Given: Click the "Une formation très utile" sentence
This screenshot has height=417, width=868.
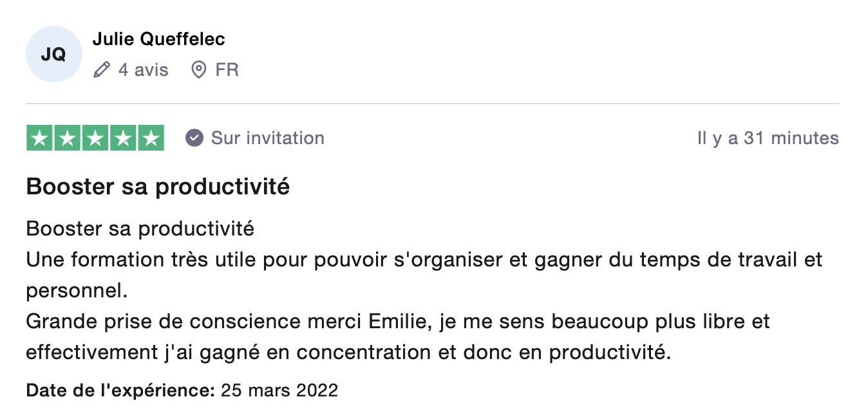Looking at the screenshot, I should coord(424,260).
